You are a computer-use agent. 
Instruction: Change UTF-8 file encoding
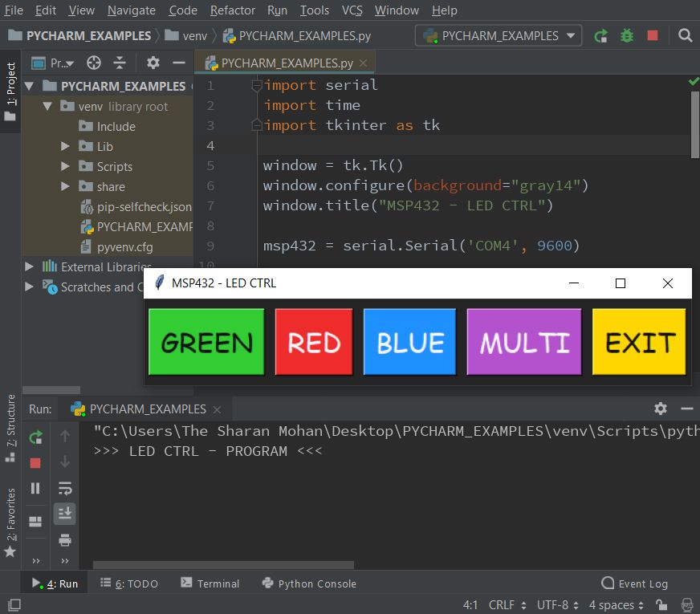(x=558, y=605)
